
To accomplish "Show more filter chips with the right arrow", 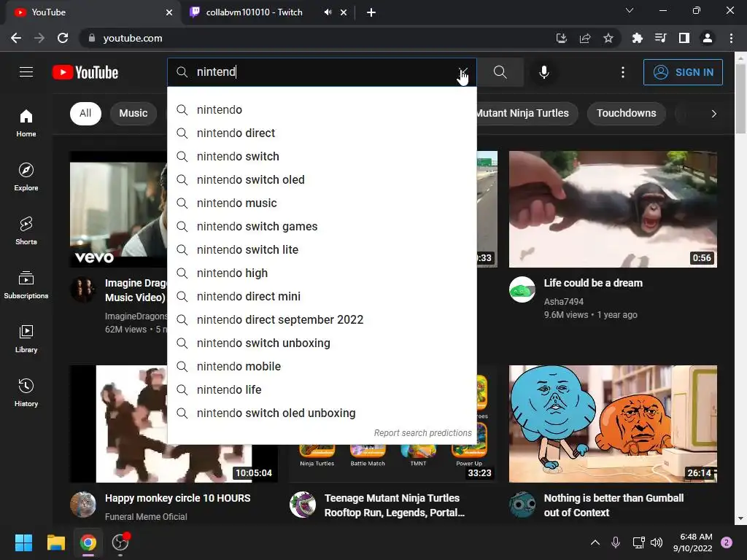I will pyautogui.click(x=713, y=114).
